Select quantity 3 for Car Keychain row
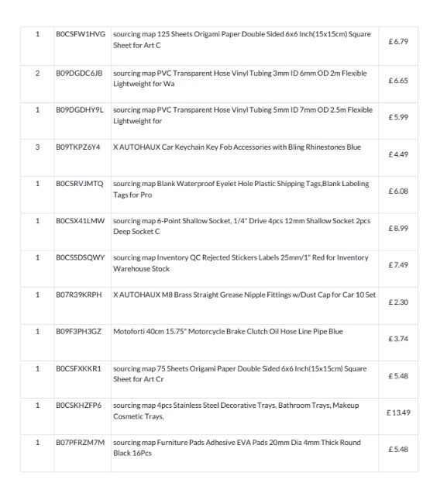The width and height of the screenshot is (430, 504). [37, 147]
